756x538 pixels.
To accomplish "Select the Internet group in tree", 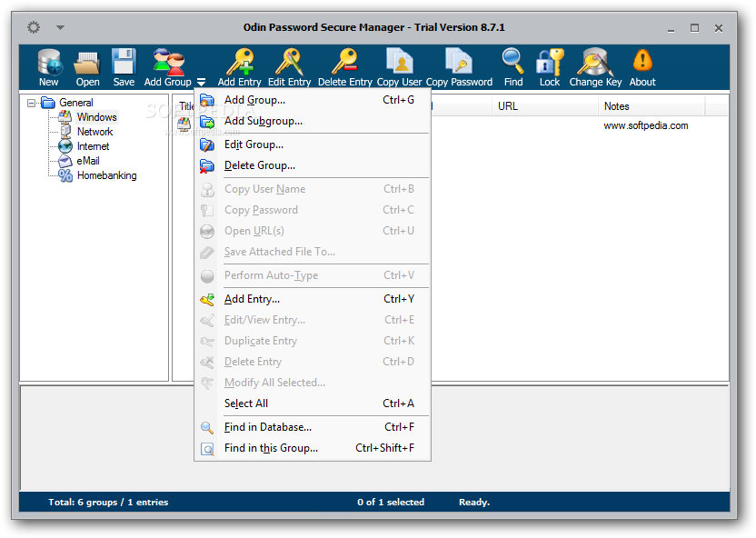I will (x=93, y=146).
